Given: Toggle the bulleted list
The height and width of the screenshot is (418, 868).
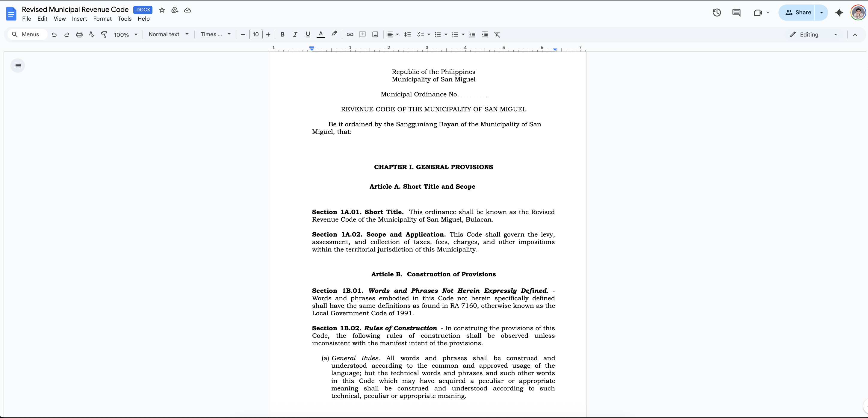Looking at the screenshot, I should [x=437, y=34].
